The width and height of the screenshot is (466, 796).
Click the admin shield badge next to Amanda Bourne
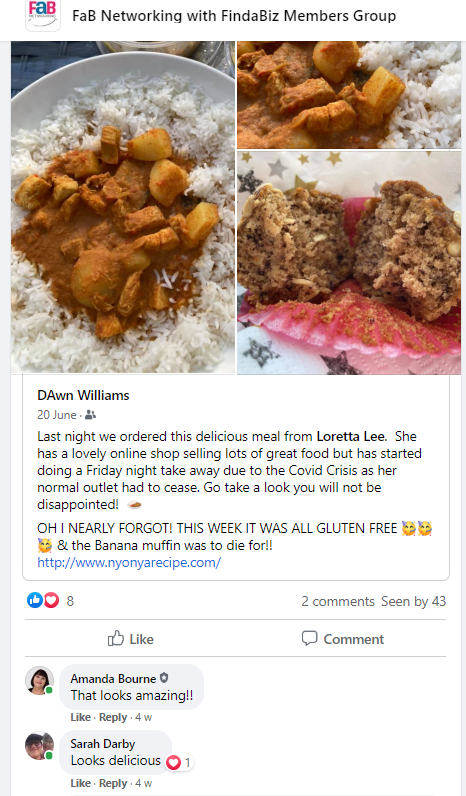[163, 678]
